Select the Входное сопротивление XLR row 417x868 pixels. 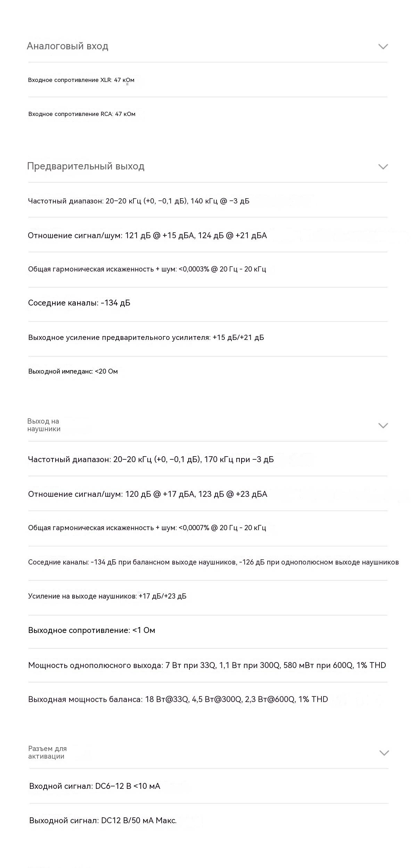coord(208,80)
